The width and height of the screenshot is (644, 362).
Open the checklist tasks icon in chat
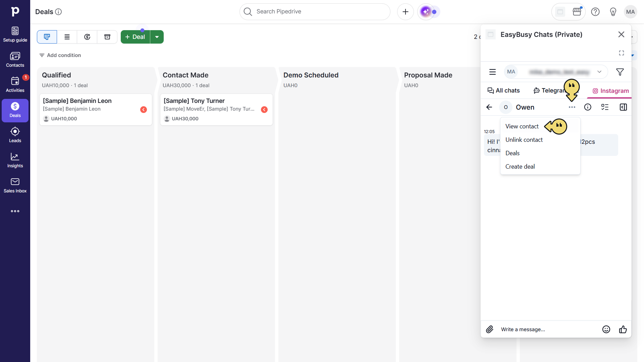605,107
